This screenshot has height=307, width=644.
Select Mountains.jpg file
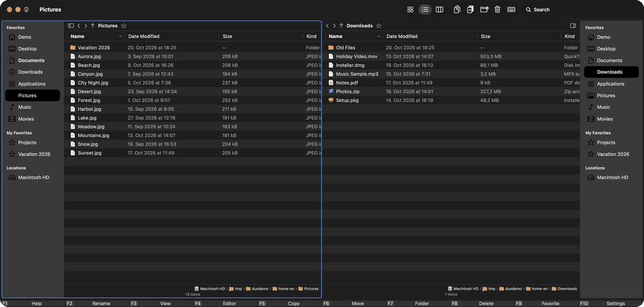pyautogui.click(x=193, y=135)
